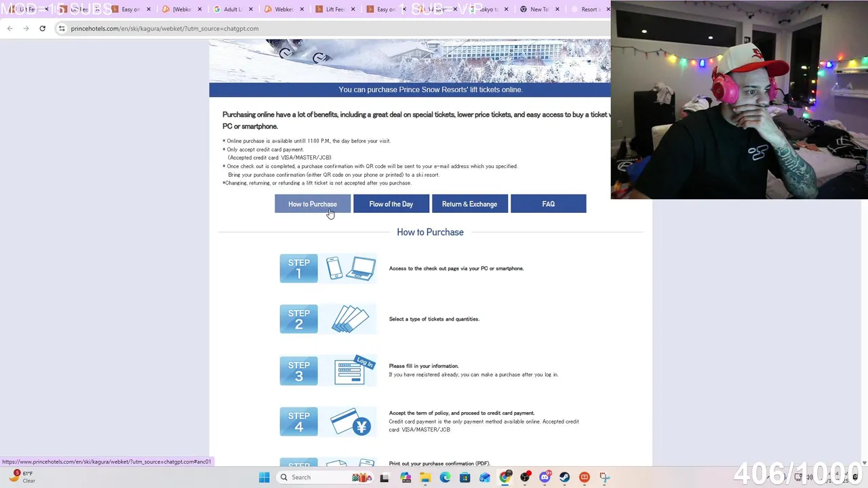Open OBS Studio from taskbar
Screen dimensions: 868x488
pos(525,477)
